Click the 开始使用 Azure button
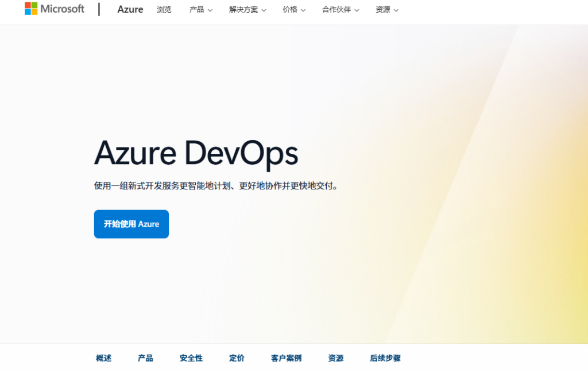588x373 pixels. [131, 224]
